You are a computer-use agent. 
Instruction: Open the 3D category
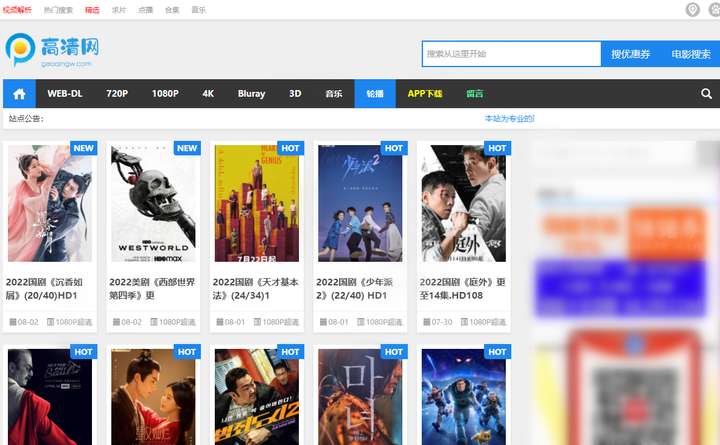point(295,94)
